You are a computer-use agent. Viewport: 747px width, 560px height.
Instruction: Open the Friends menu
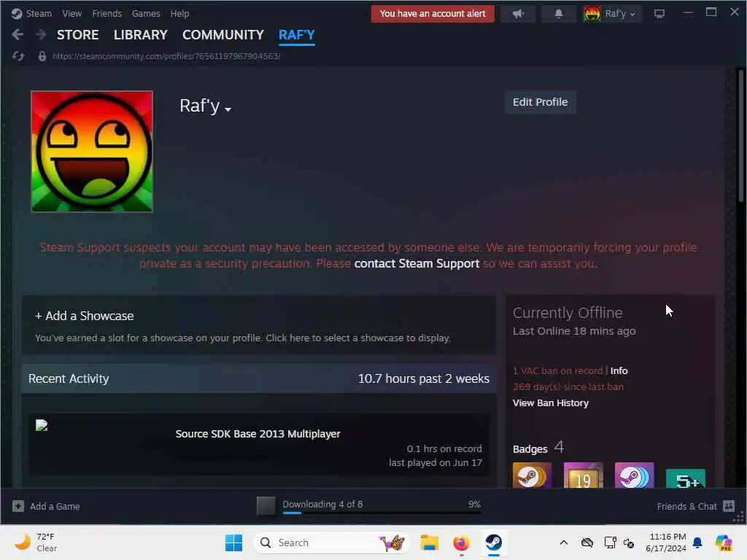point(107,13)
